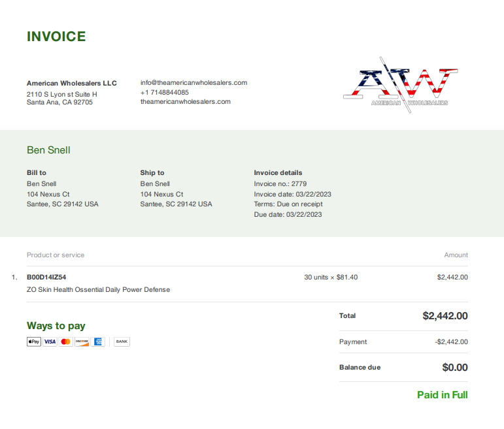This screenshot has height=429, width=504.
Task: Select the Total $2,442.00 amount
Action: coord(445,316)
